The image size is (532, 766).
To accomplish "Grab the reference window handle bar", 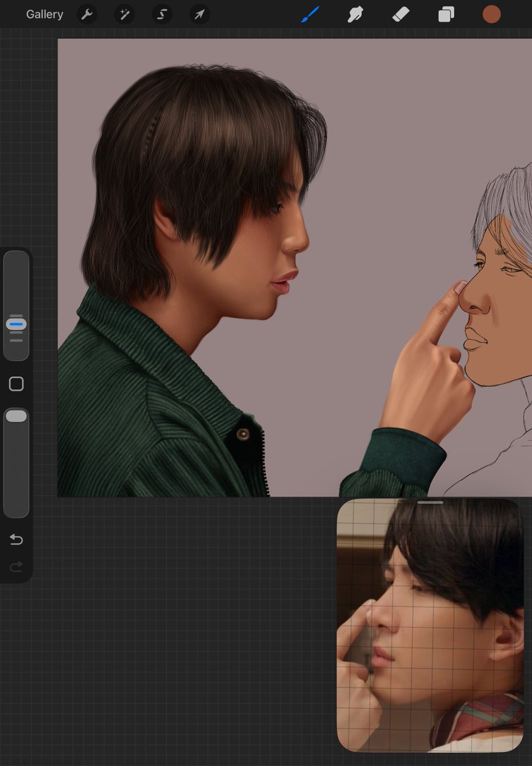I will 431,502.
